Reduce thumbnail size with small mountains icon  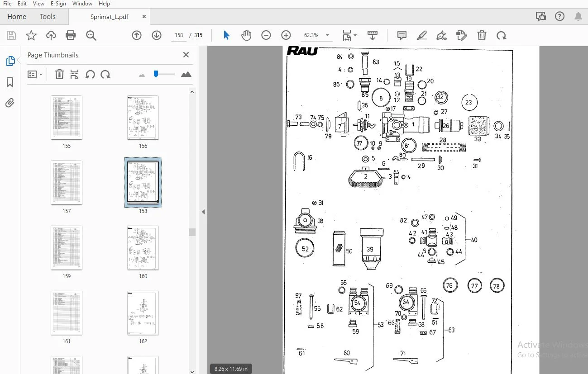pos(142,75)
